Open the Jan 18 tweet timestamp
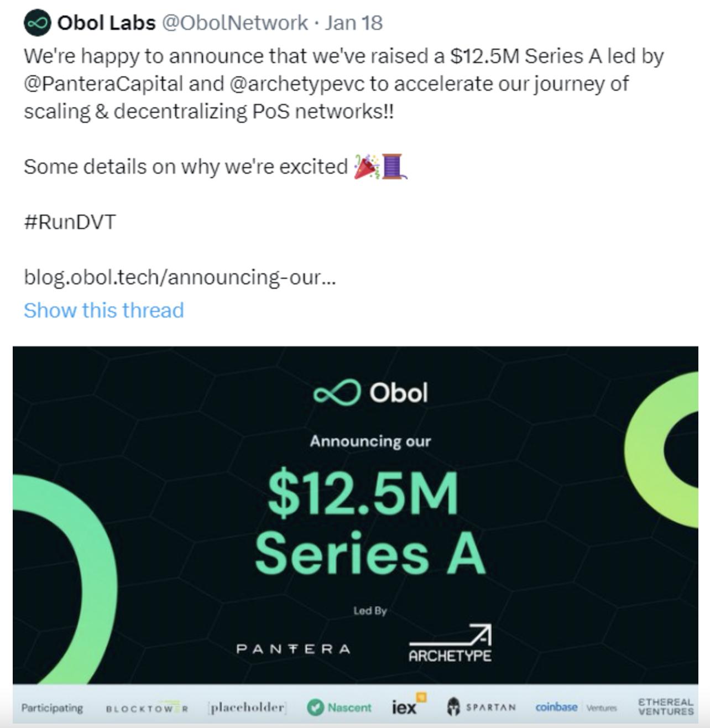 [x=353, y=23]
